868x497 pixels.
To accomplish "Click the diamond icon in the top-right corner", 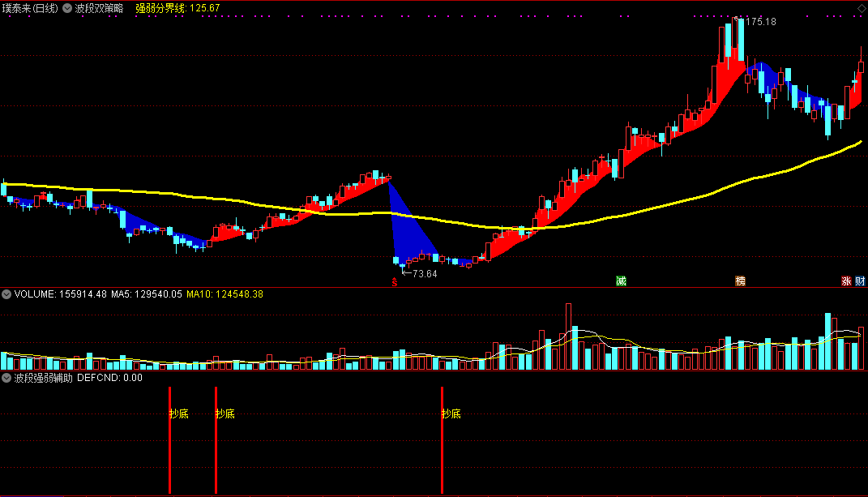I will [862, 8].
